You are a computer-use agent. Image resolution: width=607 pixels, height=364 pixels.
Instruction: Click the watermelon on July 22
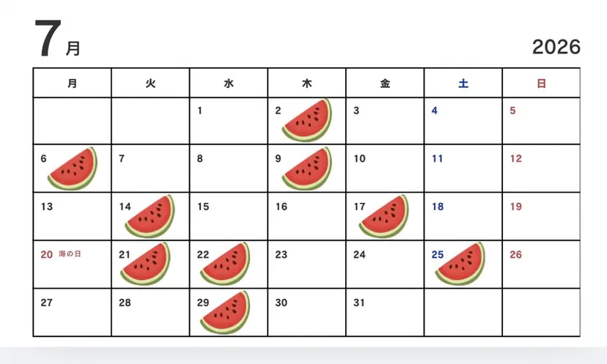click(x=225, y=264)
